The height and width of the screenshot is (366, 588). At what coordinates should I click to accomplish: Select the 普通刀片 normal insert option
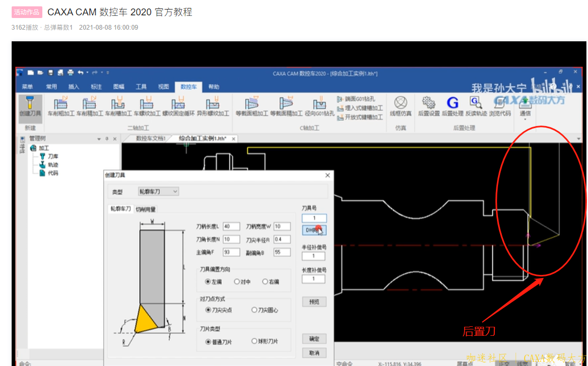point(208,342)
